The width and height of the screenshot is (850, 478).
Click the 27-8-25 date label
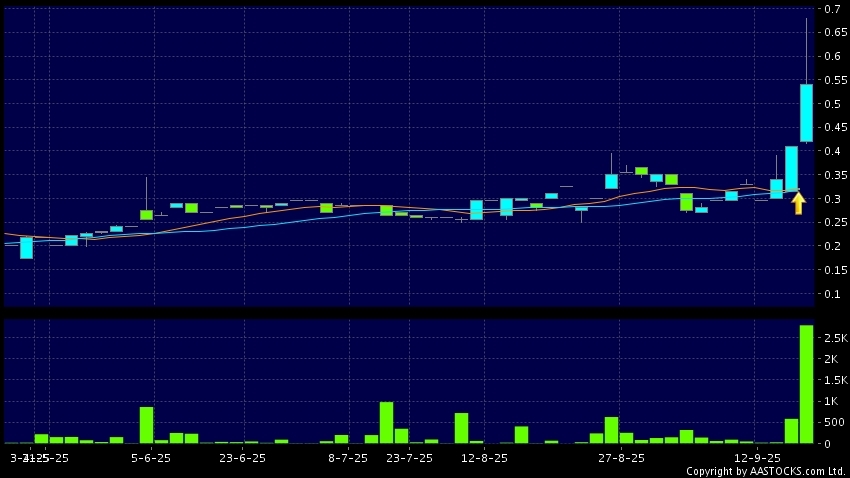621,458
